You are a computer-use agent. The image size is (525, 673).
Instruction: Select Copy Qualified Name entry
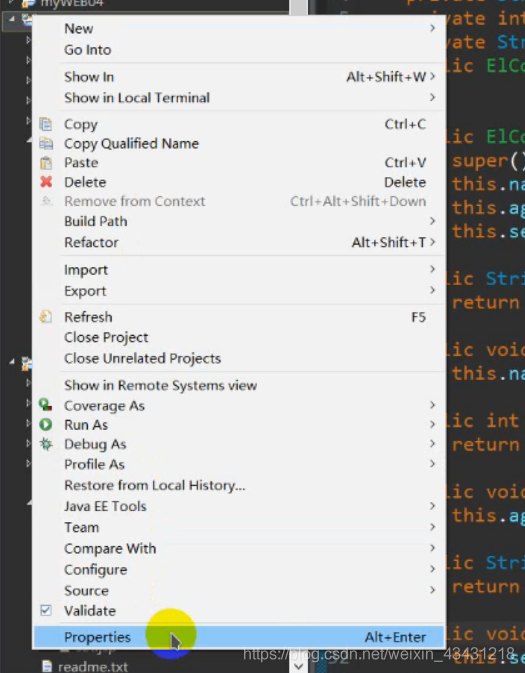point(239,143)
